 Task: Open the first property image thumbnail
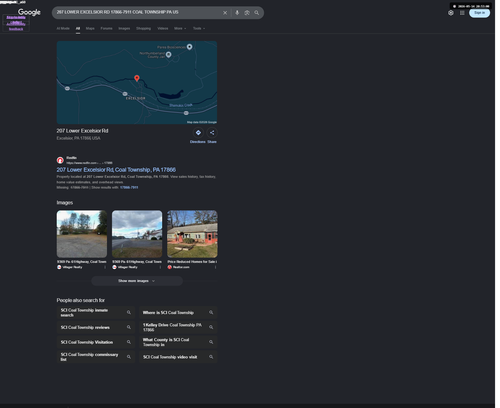coord(82,234)
